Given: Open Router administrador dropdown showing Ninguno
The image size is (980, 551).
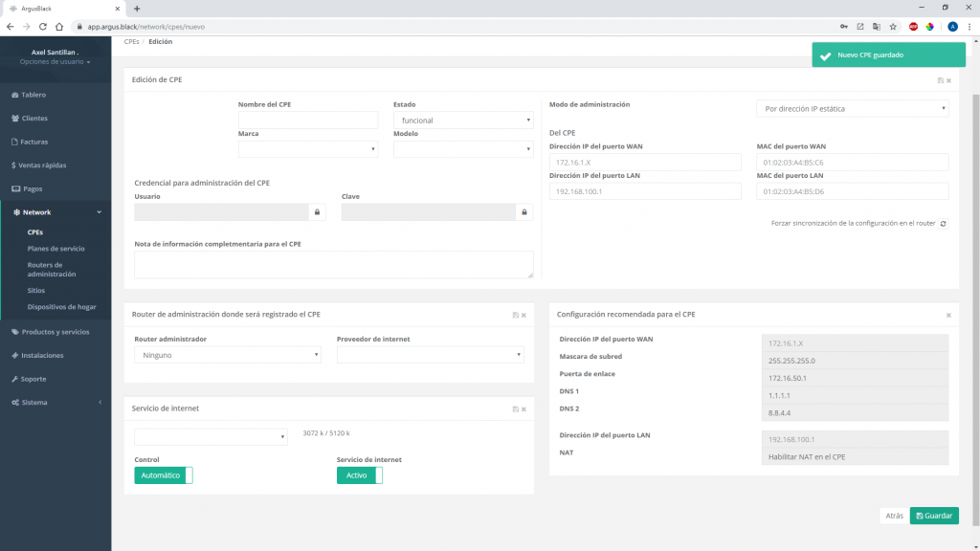Looking at the screenshot, I should 228,355.
